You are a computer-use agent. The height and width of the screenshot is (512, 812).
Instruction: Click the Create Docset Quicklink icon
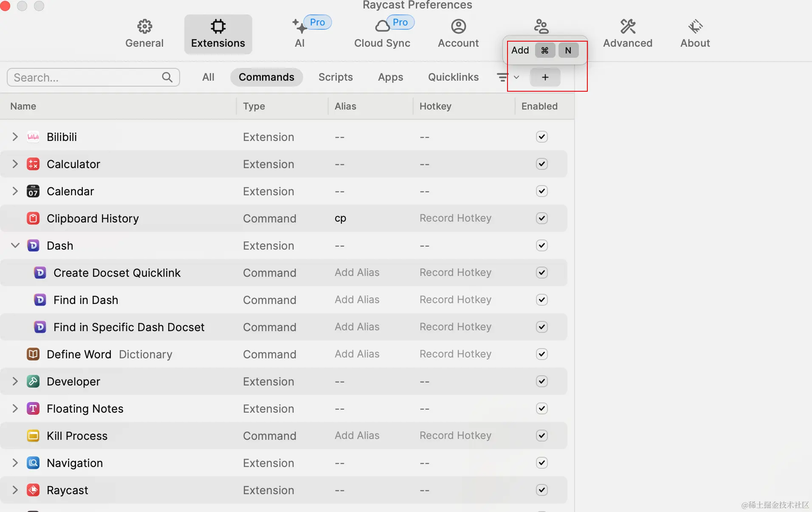pyautogui.click(x=40, y=273)
